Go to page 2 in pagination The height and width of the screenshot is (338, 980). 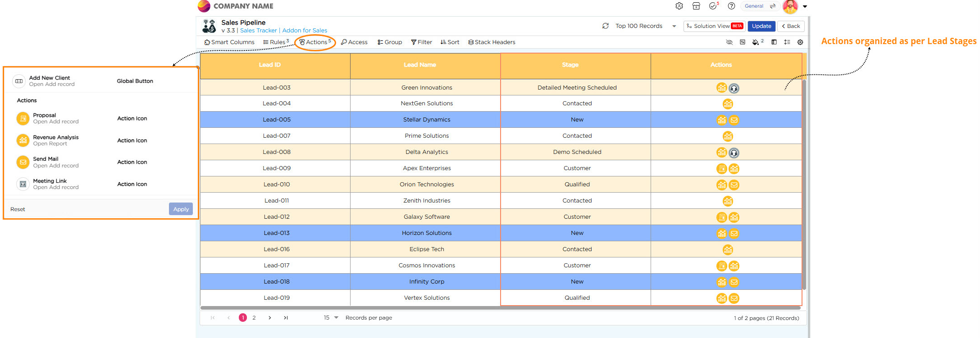tap(254, 318)
